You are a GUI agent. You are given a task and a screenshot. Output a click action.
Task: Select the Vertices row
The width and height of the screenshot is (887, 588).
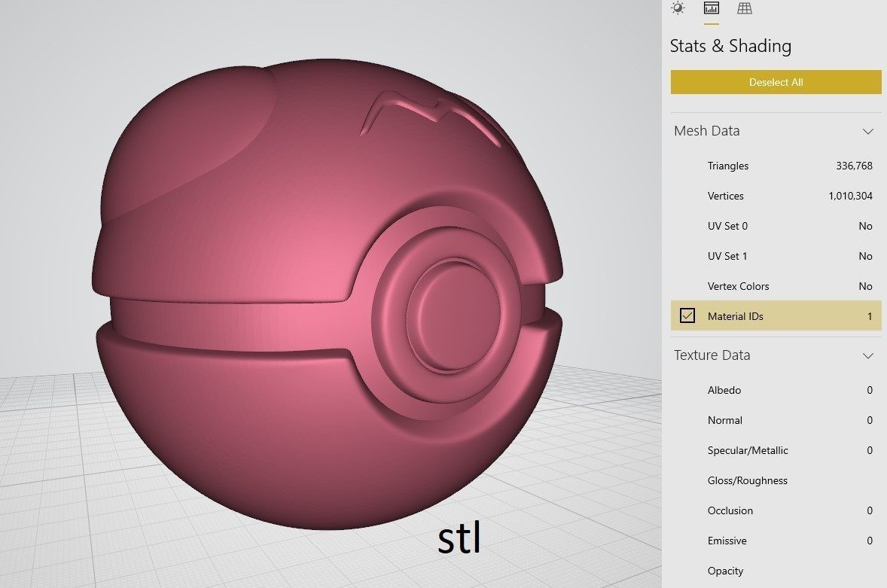pos(776,196)
